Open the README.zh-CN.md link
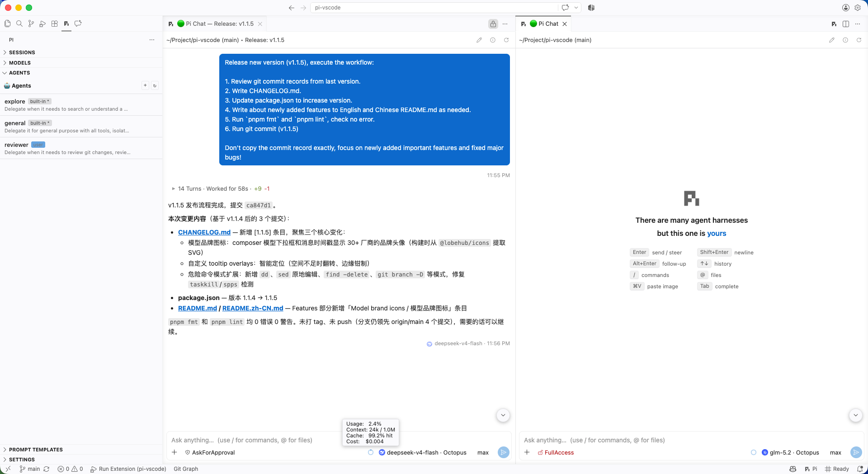 click(253, 308)
